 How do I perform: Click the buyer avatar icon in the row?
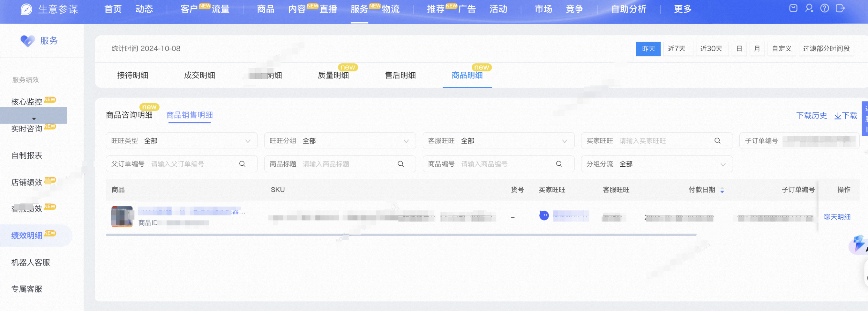point(544,215)
